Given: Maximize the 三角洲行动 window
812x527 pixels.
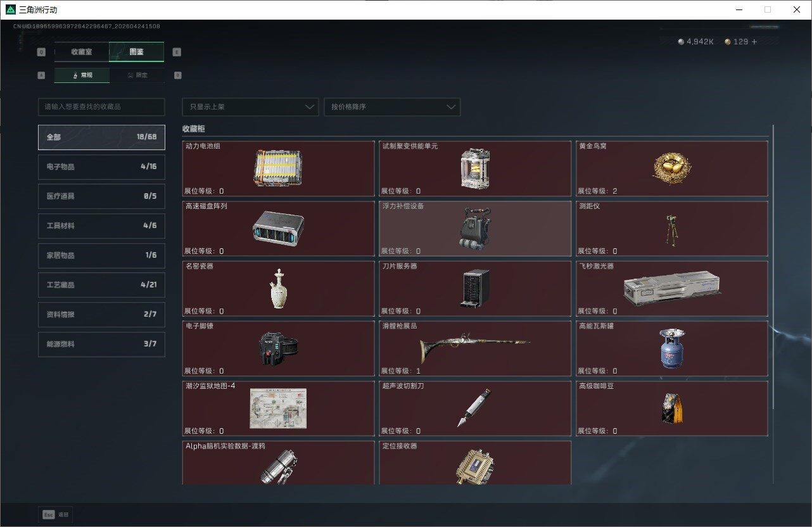Looking at the screenshot, I should [x=768, y=10].
